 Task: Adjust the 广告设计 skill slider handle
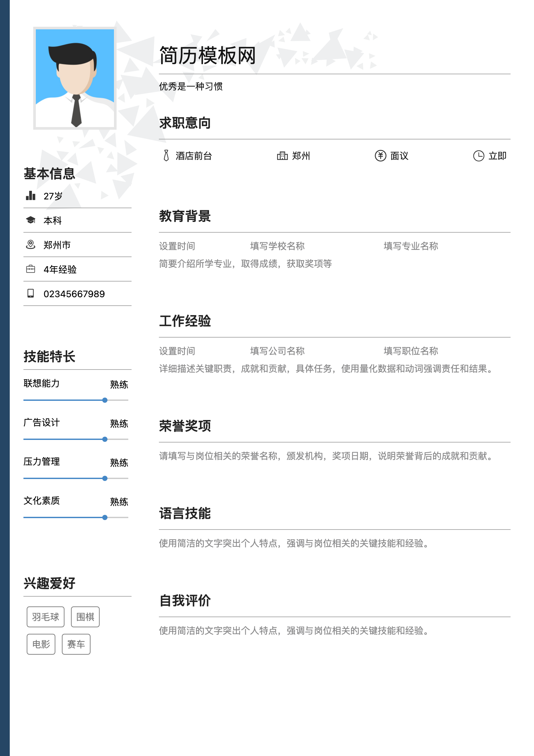105,439
